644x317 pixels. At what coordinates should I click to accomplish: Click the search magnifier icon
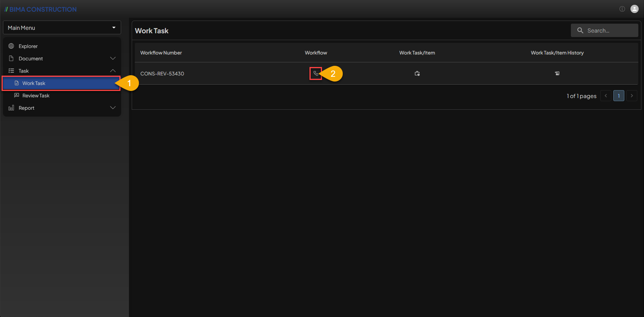pyautogui.click(x=580, y=31)
